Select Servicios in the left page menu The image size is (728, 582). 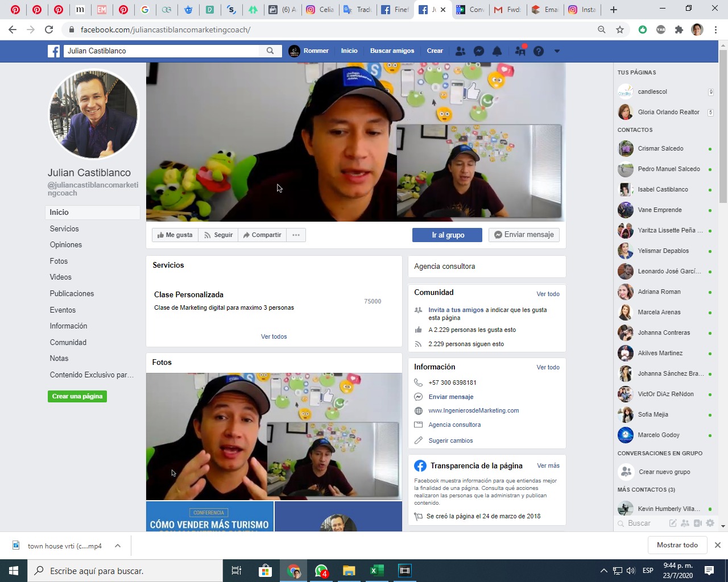64,228
